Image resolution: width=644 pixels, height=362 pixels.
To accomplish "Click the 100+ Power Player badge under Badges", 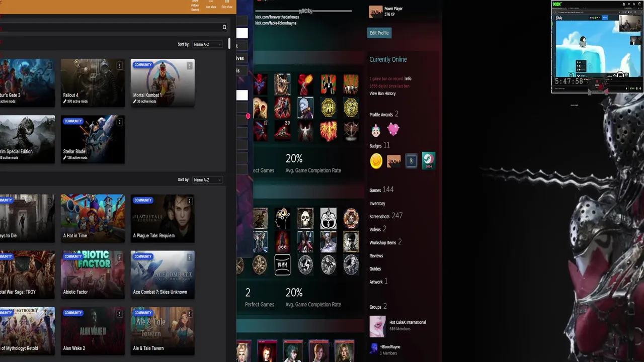I will pyautogui.click(x=393, y=161).
